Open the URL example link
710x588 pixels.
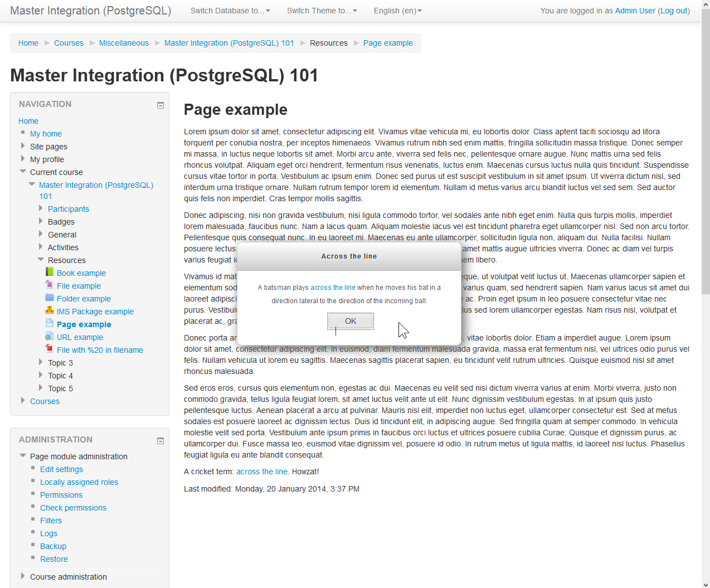coord(80,337)
